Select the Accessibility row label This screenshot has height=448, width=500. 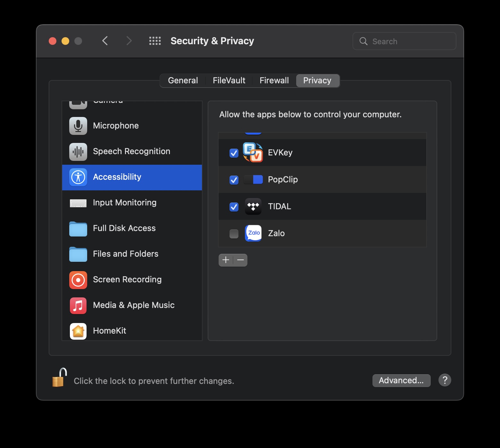pyautogui.click(x=117, y=177)
